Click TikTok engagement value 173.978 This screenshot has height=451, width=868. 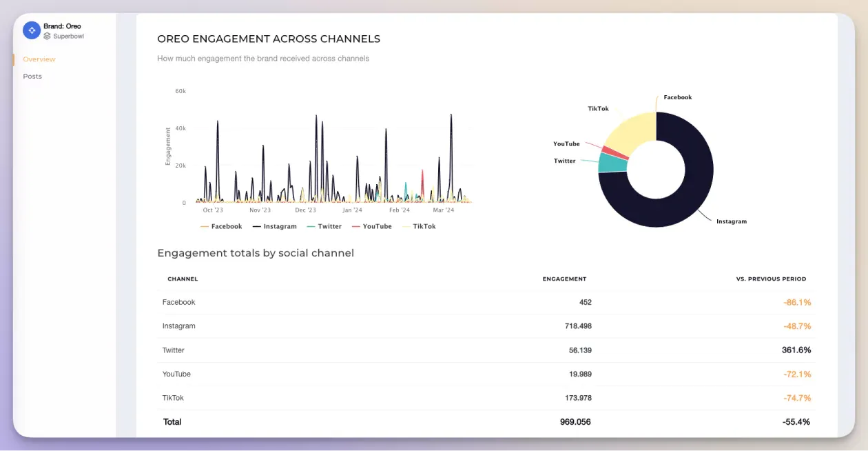[x=578, y=398]
